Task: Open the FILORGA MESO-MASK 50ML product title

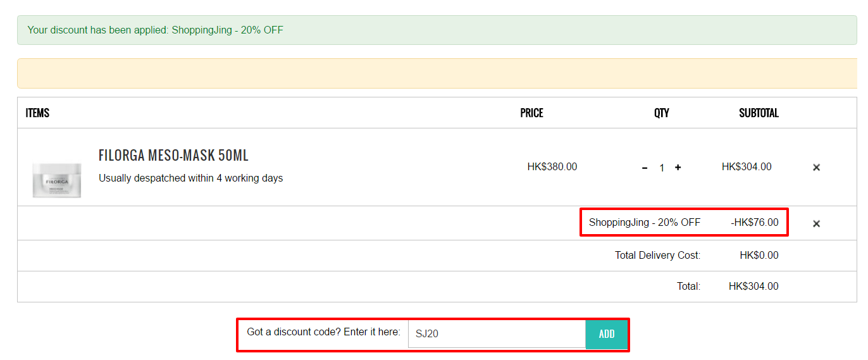Action: coord(173,156)
